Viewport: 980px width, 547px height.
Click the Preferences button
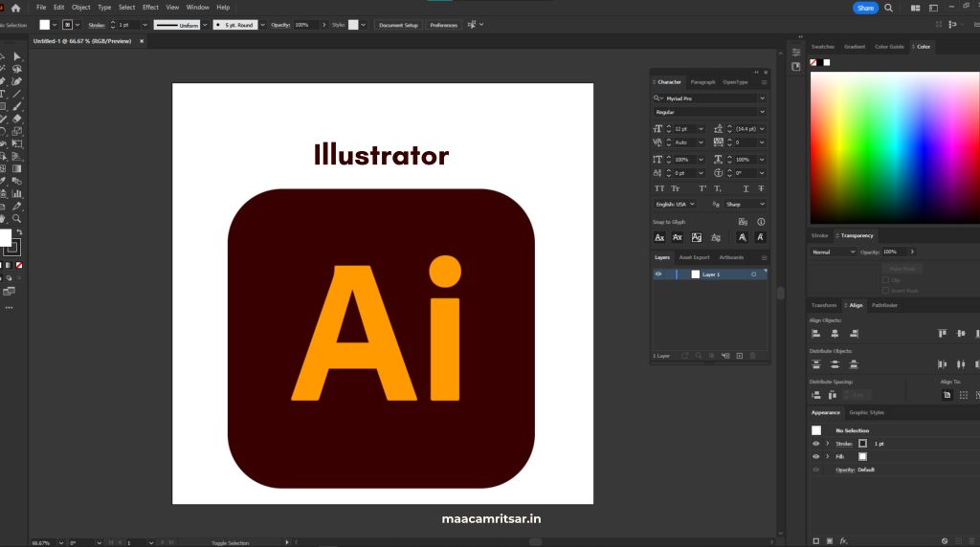[x=444, y=25]
